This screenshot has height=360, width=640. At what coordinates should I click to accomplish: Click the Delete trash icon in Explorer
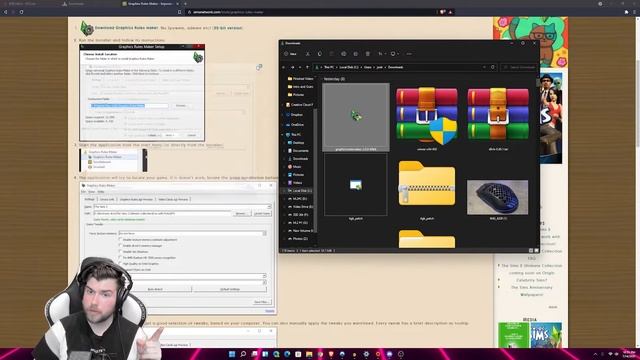coord(368,54)
